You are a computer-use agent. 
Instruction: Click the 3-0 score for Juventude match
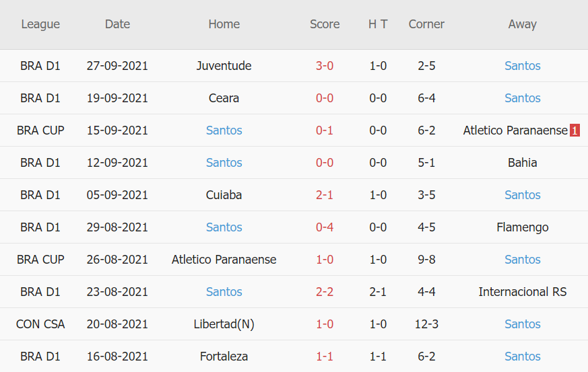click(x=325, y=66)
